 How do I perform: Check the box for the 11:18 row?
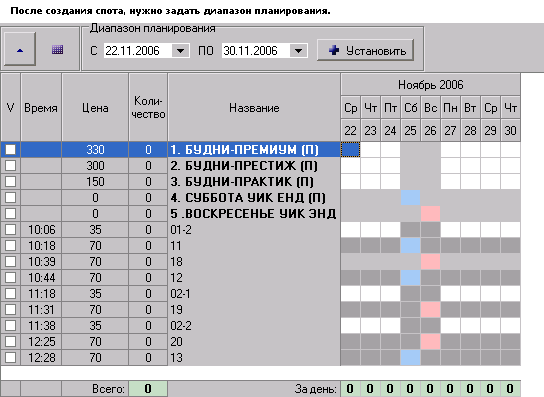click(10, 293)
